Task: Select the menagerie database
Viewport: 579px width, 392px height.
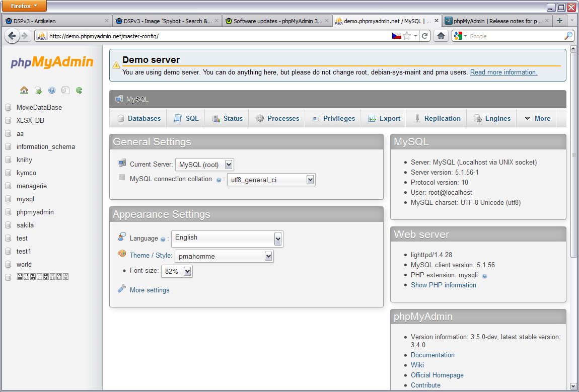Action: coord(31,186)
